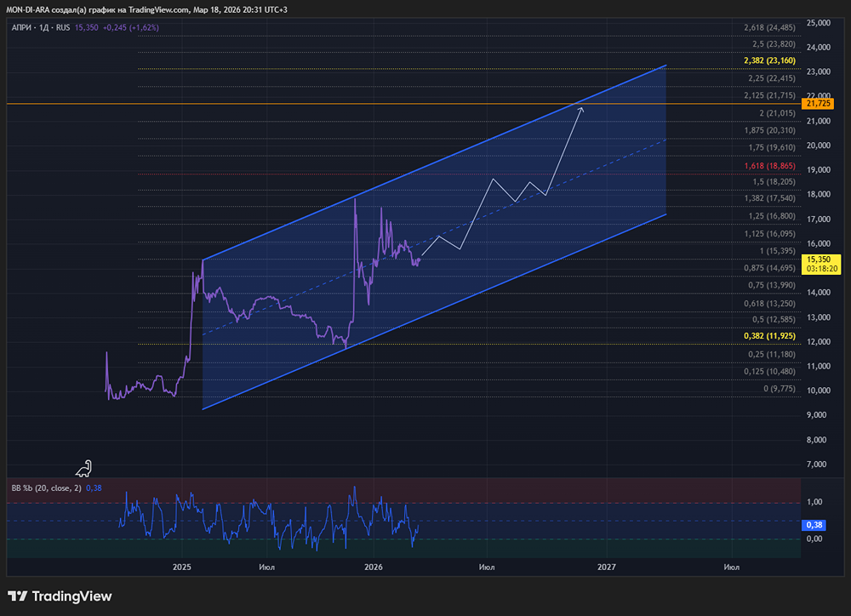Click the 1,00 tick on the indicator scale
This screenshot has width=851, height=616.
814,502
